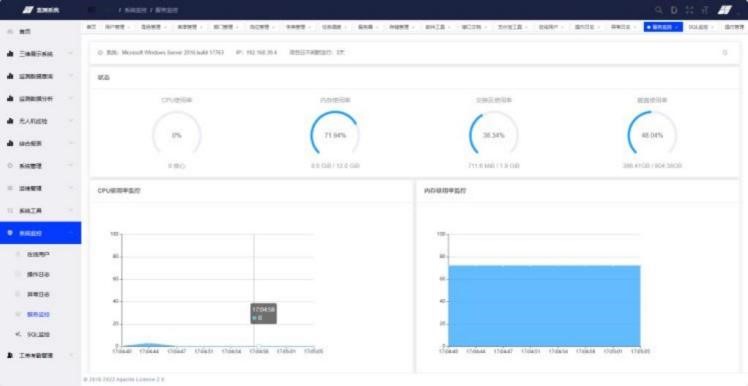Click the 监测数据查询 sidebar icon
748x386 pixels.
point(10,76)
